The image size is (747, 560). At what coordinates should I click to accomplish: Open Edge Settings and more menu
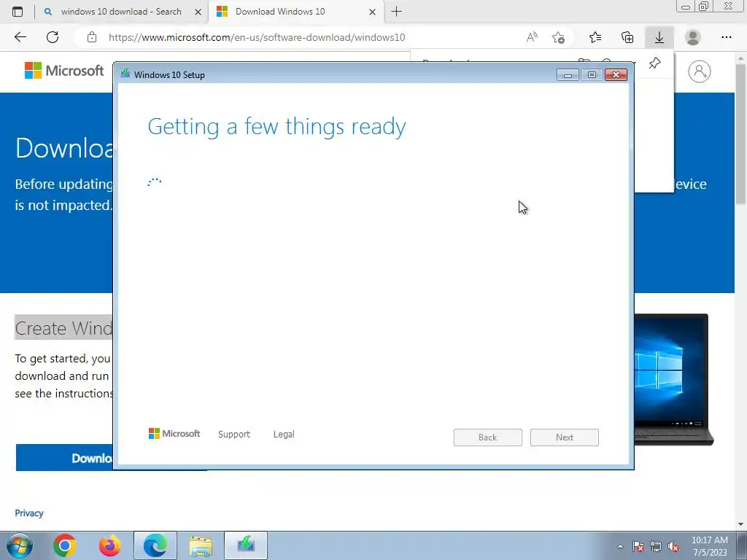click(x=726, y=37)
